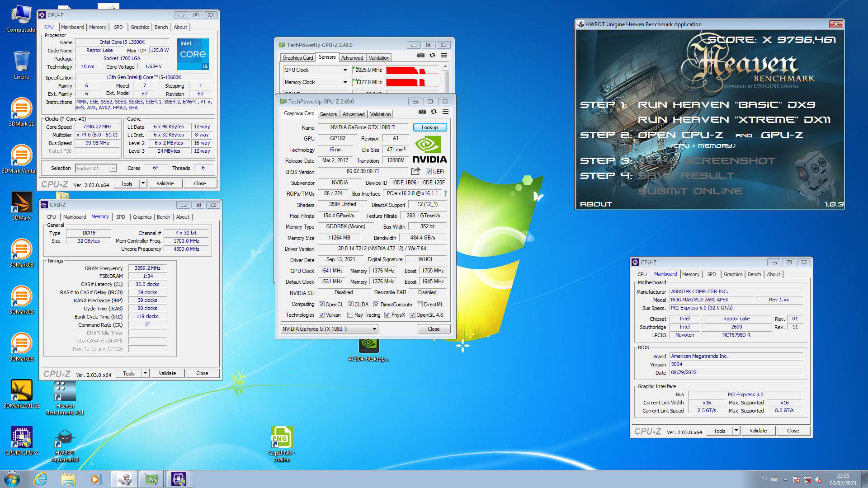Image resolution: width=868 pixels, height=488 pixels.
Task: Open Windows Explorer folder in taskbar
Action: (68, 479)
